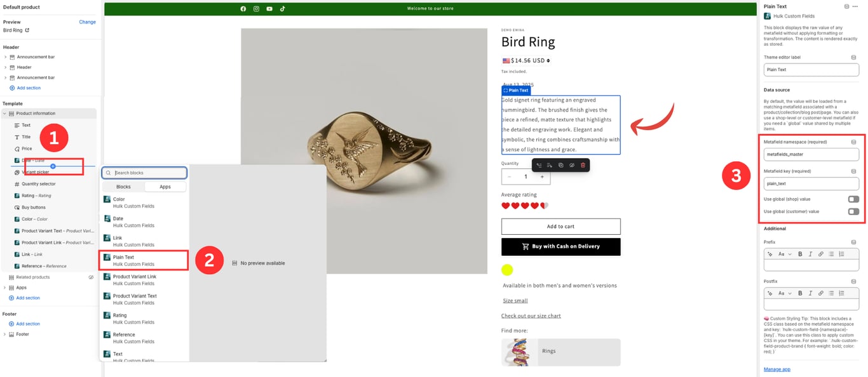Open the three-dot menu beside Plain Text
This screenshot has width=868, height=377.
click(855, 6)
